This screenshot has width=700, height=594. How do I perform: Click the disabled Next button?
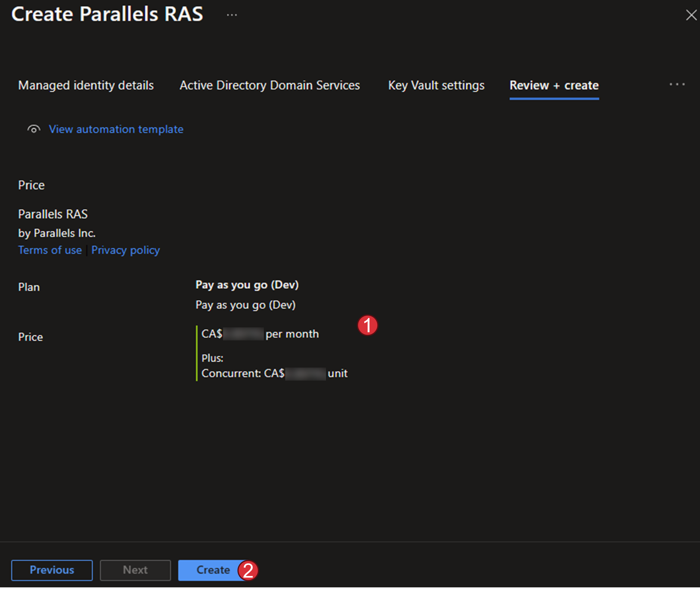coord(135,570)
